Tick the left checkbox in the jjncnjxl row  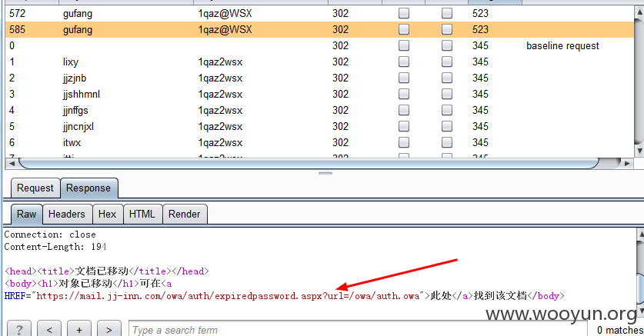tap(404, 126)
